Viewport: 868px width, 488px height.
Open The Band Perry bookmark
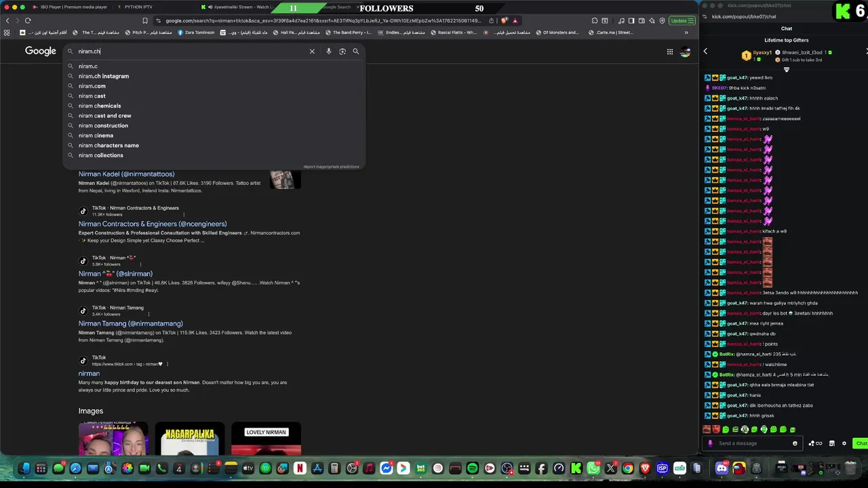coord(349,33)
